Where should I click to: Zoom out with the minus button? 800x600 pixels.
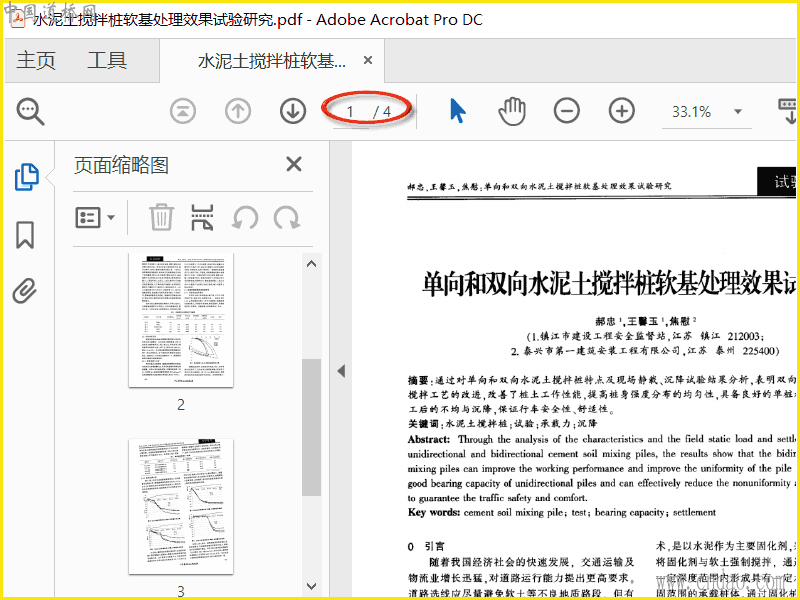(x=567, y=111)
